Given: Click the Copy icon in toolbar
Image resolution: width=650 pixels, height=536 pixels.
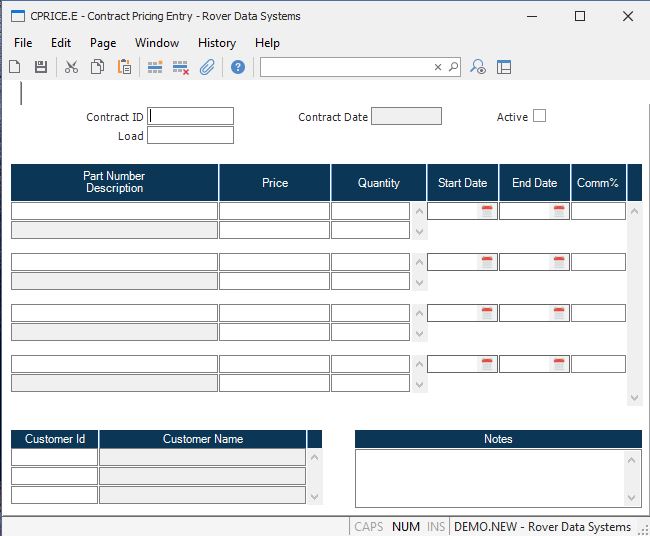Looking at the screenshot, I should click(98, 67).
